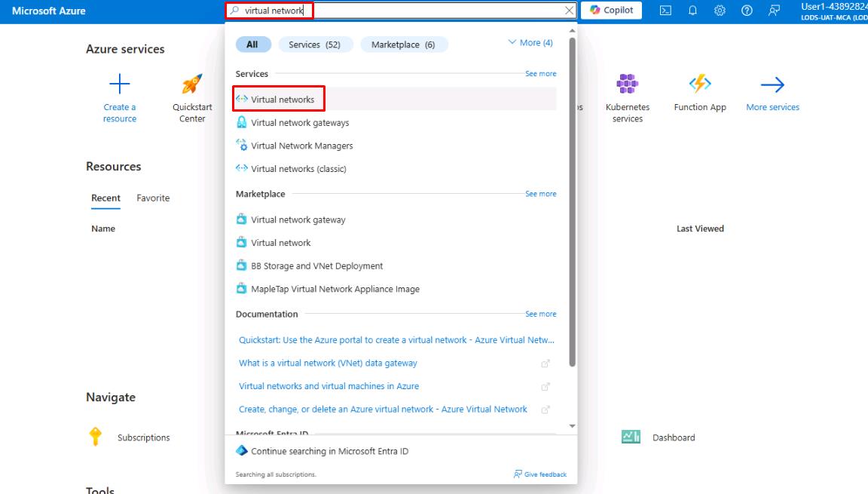This screenshot has height=494, width=868.
Task: Open portal settings gear
Action: [x=720, y=11]
